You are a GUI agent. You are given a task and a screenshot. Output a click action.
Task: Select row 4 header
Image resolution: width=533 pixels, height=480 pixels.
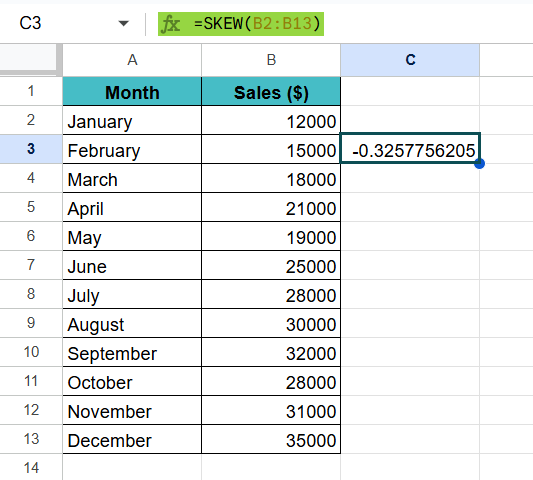click(31, 178)
